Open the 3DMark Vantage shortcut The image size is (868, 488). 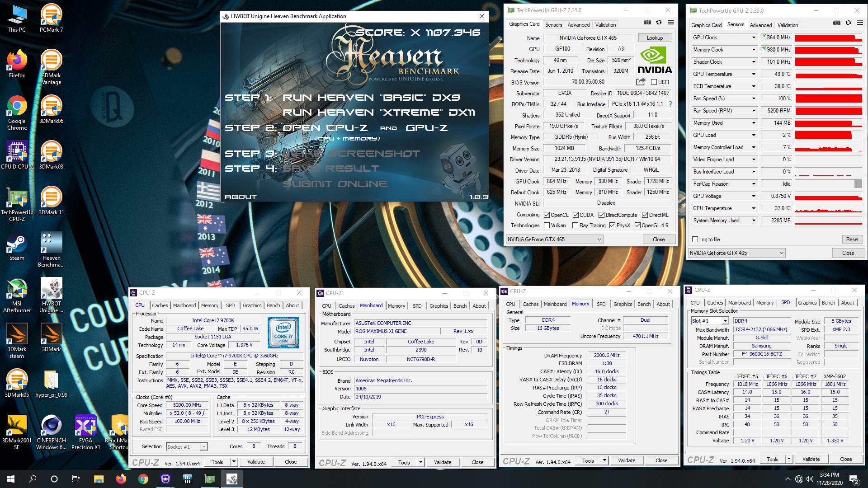click(x=51, y=67)
